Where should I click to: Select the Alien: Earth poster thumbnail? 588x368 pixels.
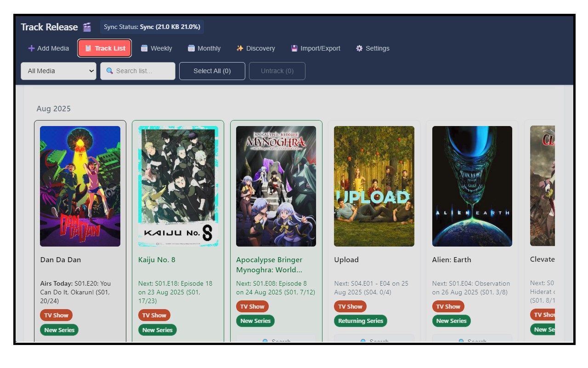coord(472,186)
